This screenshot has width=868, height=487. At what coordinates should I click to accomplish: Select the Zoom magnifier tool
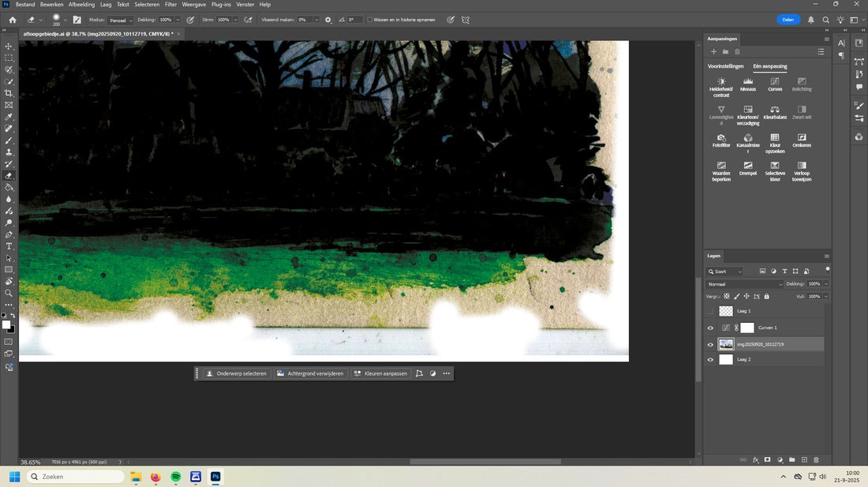click(x=9, y=293)
